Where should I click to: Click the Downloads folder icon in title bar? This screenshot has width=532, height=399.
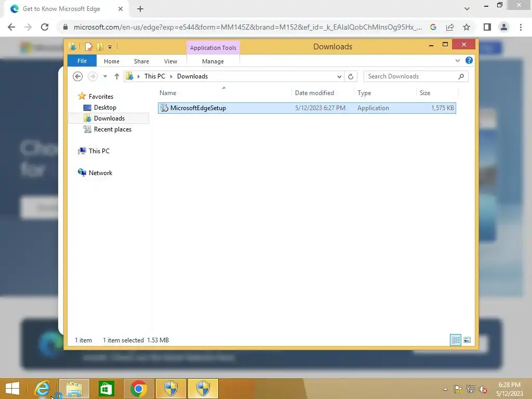point(72,47)
